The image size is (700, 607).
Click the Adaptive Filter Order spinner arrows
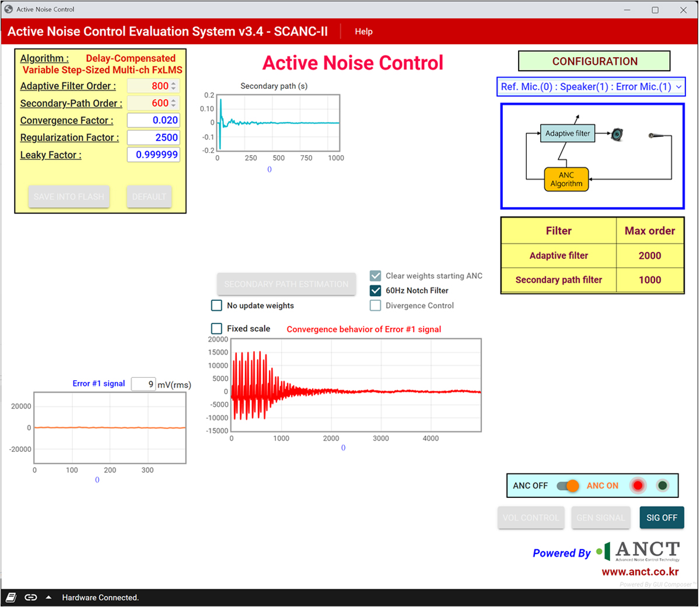pyautogui.click(x=173, y=86)
